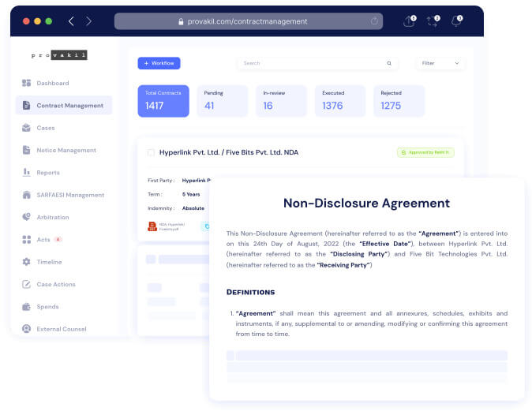Image resolution: width=532 pixels, height=411 pixels.
Task: Click the Case Actions edit icon
Action: click(x=27, y=284)
